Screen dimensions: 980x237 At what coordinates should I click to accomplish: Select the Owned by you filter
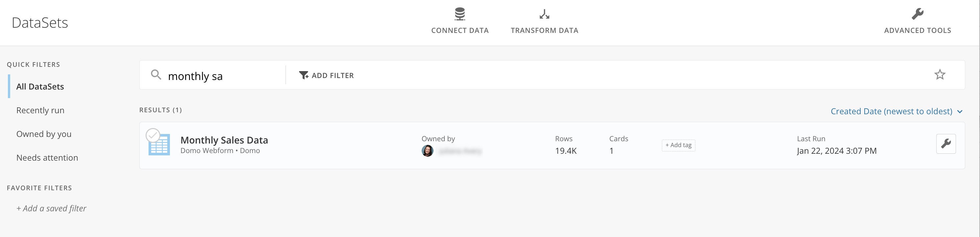[x=44, y=134]
